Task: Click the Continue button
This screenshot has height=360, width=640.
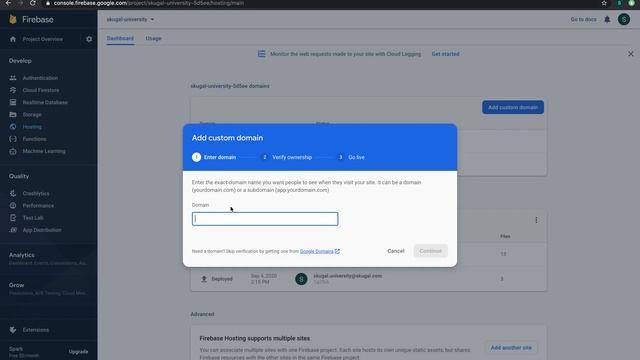Action: (430, 251)
